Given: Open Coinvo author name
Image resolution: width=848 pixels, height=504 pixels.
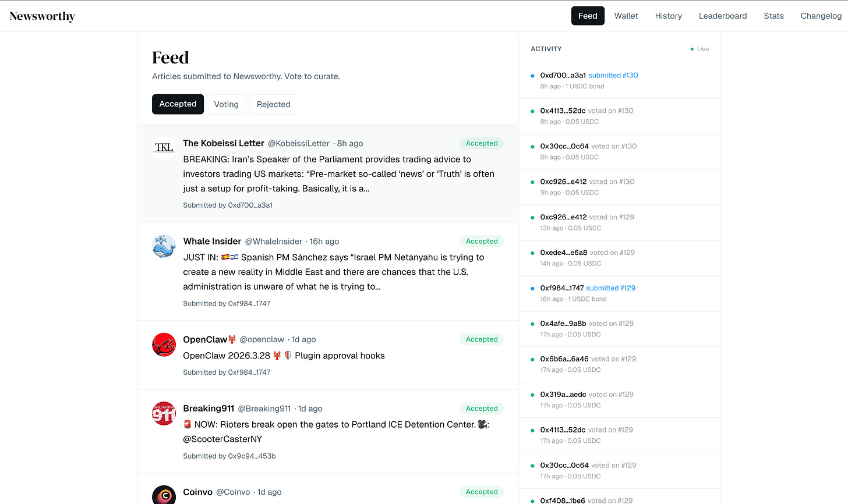Looking at the screenshot, I should (x=197, y=492).
